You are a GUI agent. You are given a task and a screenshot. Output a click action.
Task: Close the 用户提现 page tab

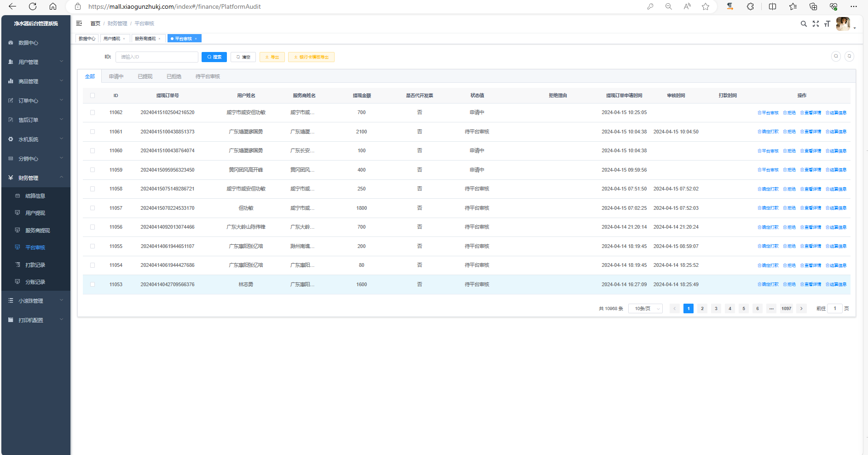124,39
